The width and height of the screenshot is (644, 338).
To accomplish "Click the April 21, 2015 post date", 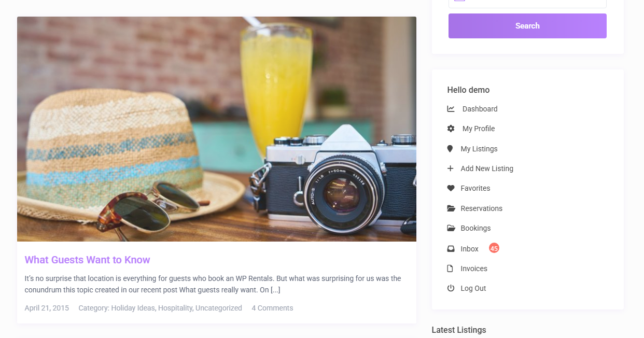I will [47, 308].
